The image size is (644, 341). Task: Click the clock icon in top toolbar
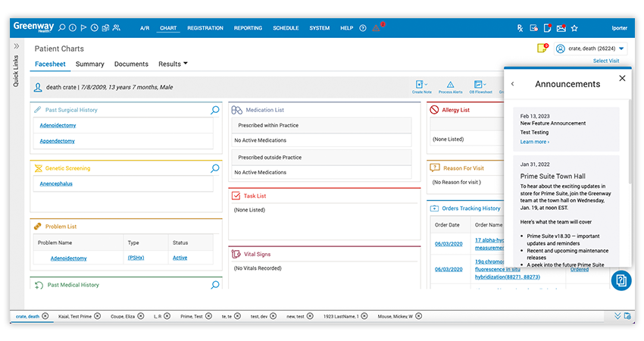[94, 28]
